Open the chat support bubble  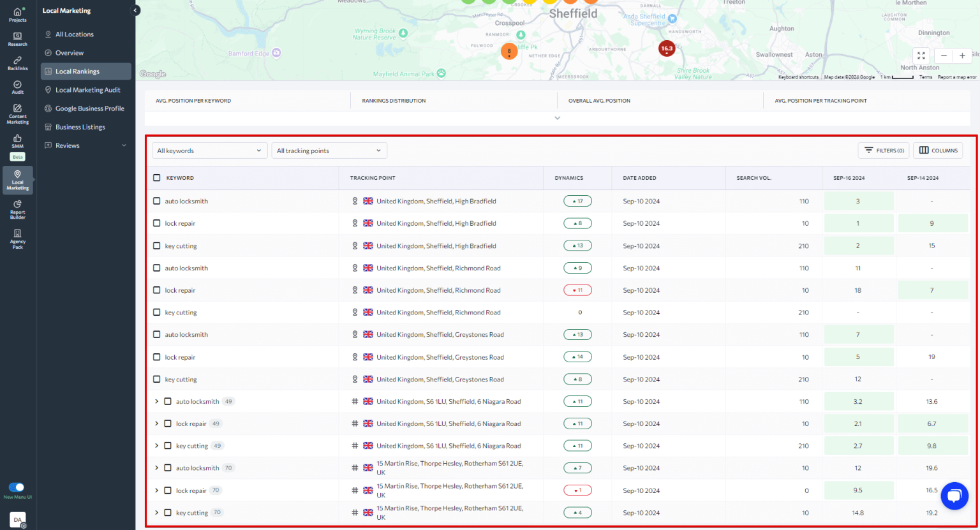coord(954,496)
